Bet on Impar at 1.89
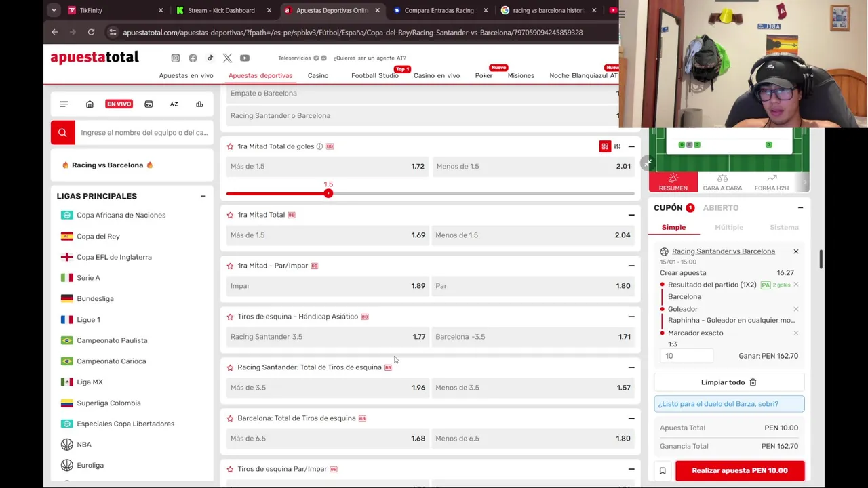Image resolution: width=868 pixels, height=488 pixels. tap(328, 286)
